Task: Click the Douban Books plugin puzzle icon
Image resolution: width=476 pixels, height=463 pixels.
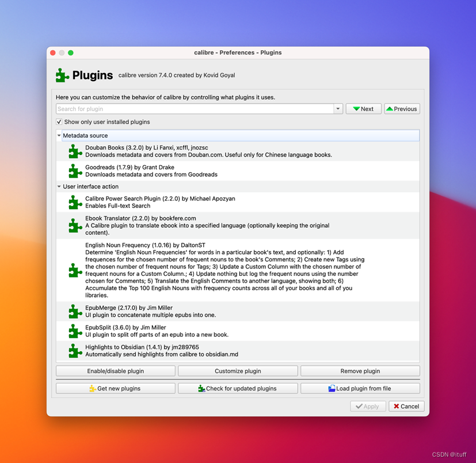Action: 75,151
